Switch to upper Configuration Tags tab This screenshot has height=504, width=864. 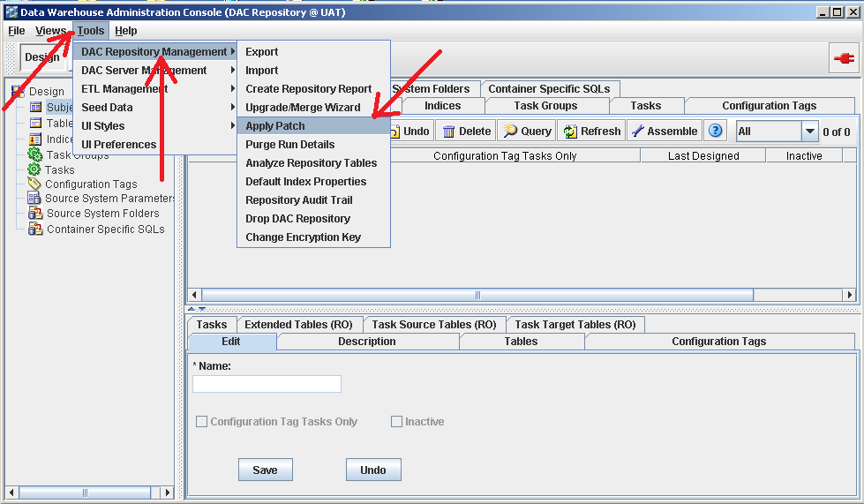pos(770,106)
